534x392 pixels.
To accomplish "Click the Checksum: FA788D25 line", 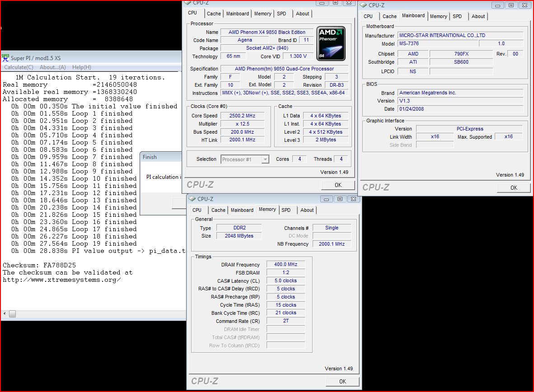I will coord(39,265).
